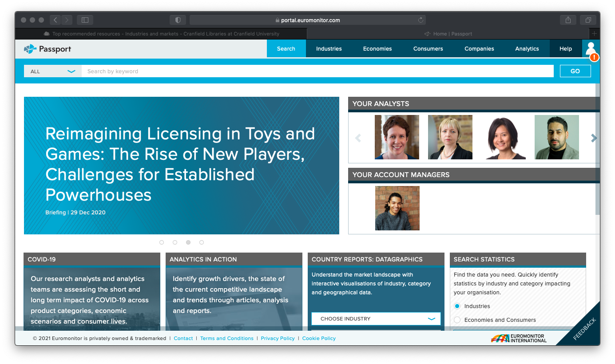Open the Analytics navigation menu

pos(527,49)
